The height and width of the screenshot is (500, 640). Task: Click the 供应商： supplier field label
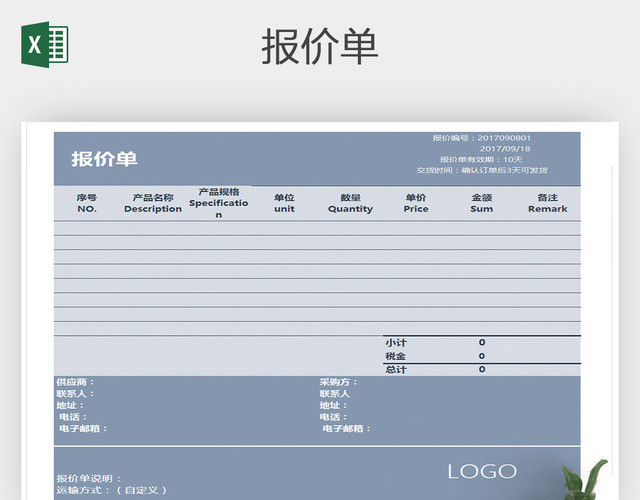(x=76, y=382)
